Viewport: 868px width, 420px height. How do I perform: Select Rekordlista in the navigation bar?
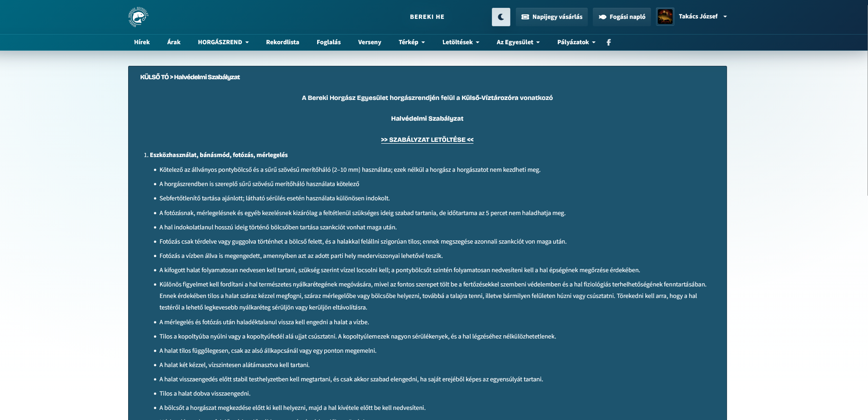283,42
